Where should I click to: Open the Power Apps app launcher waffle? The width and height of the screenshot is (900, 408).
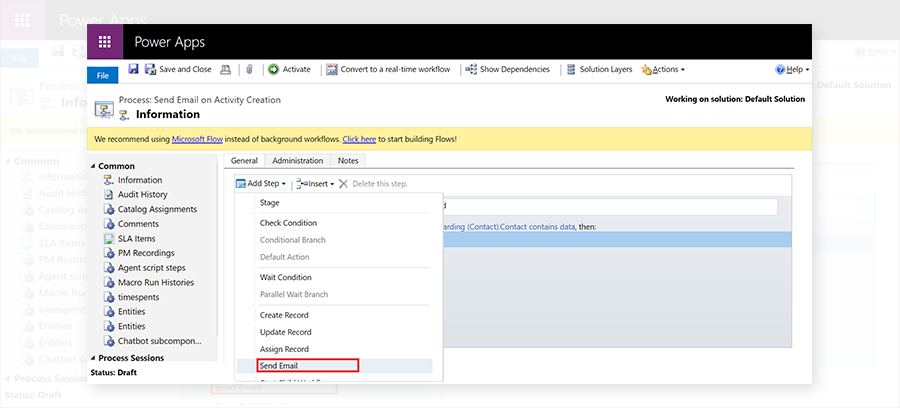[x=105, y=42]
